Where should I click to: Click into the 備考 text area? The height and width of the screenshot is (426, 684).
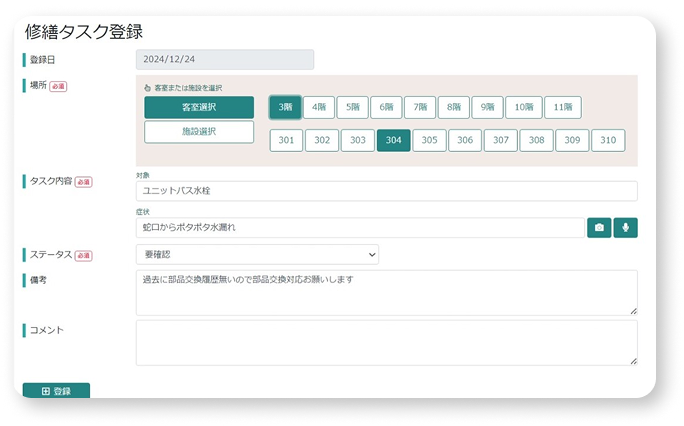(386, 292)
